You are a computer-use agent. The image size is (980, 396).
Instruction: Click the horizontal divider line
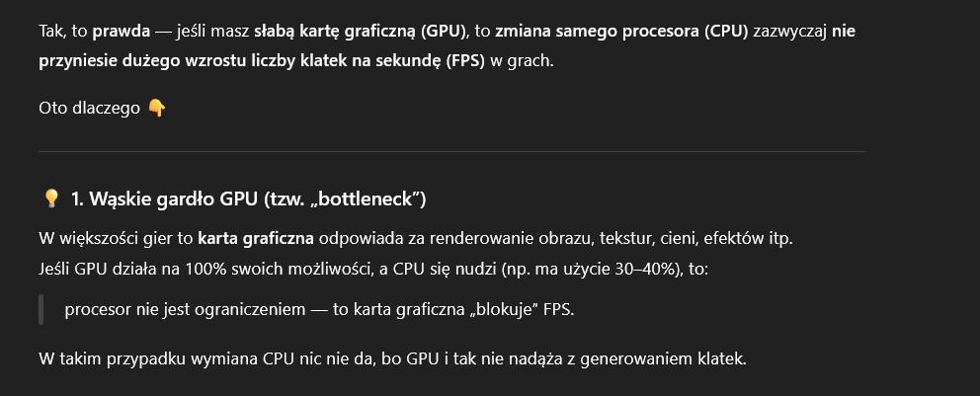pyautogui.click(x=451, y=151)
